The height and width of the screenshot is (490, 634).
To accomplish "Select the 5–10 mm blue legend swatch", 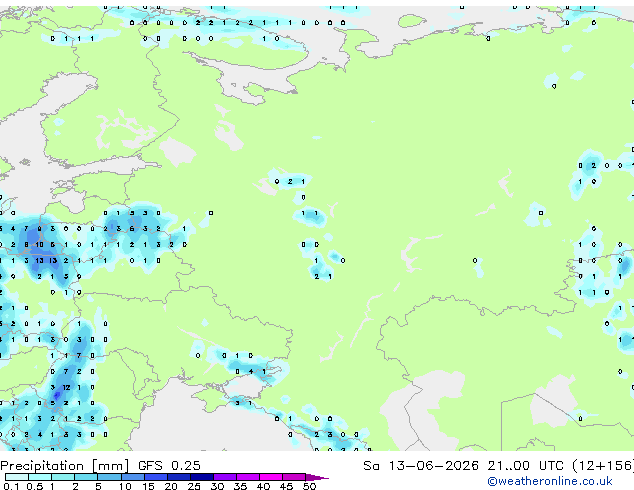I will coord(109,477).
